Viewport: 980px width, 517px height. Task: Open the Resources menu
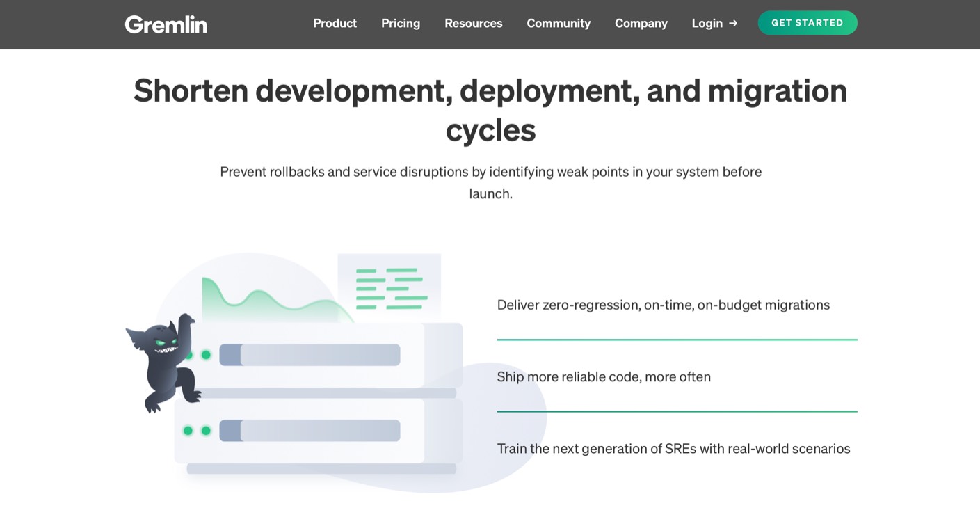pos(473,24)
